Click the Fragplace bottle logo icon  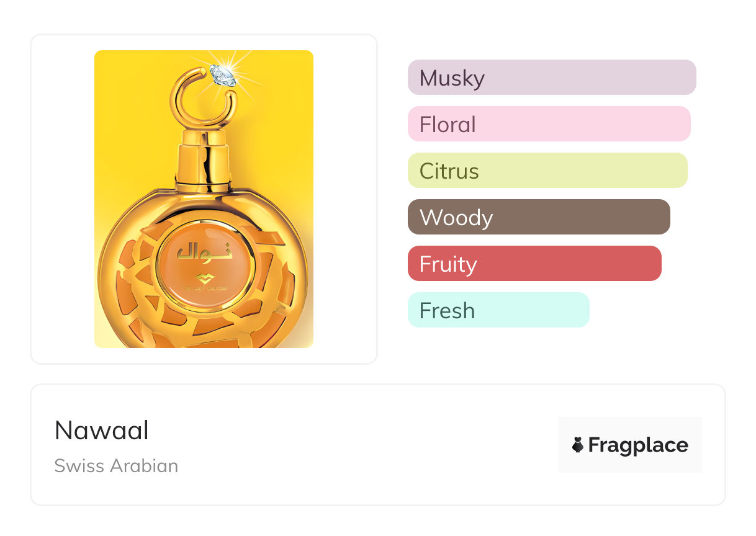[x=578, y=445]
